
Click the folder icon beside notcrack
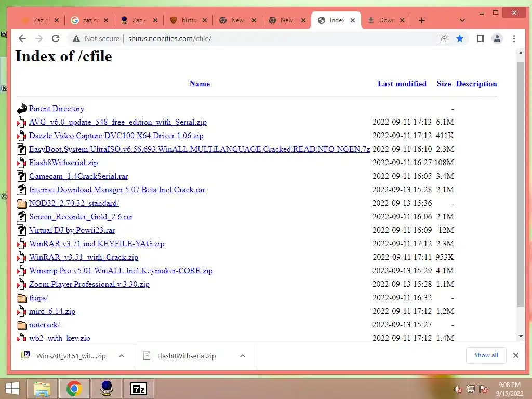click(21, 325)
